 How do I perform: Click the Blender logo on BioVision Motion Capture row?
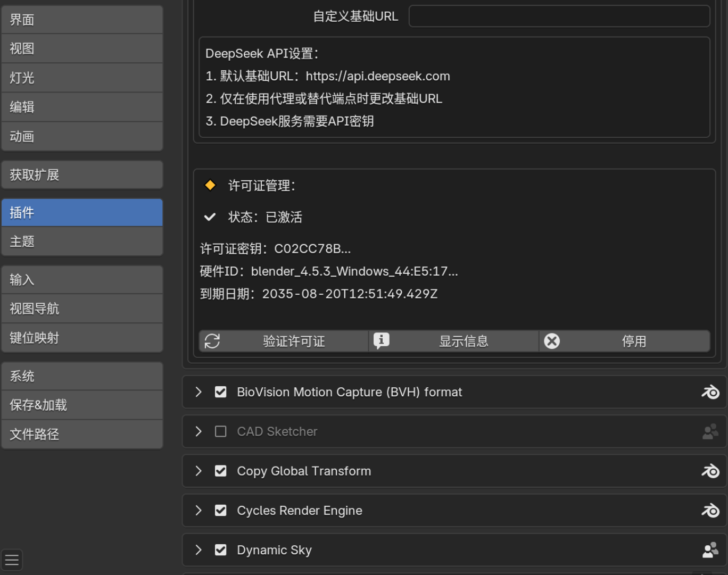710,392
